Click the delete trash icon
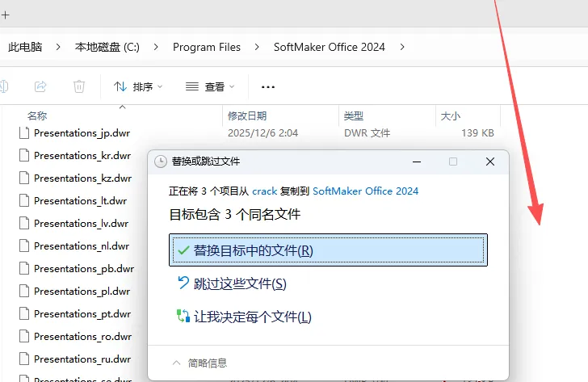This screenshot has width=588, height=382. coord(79,86)
